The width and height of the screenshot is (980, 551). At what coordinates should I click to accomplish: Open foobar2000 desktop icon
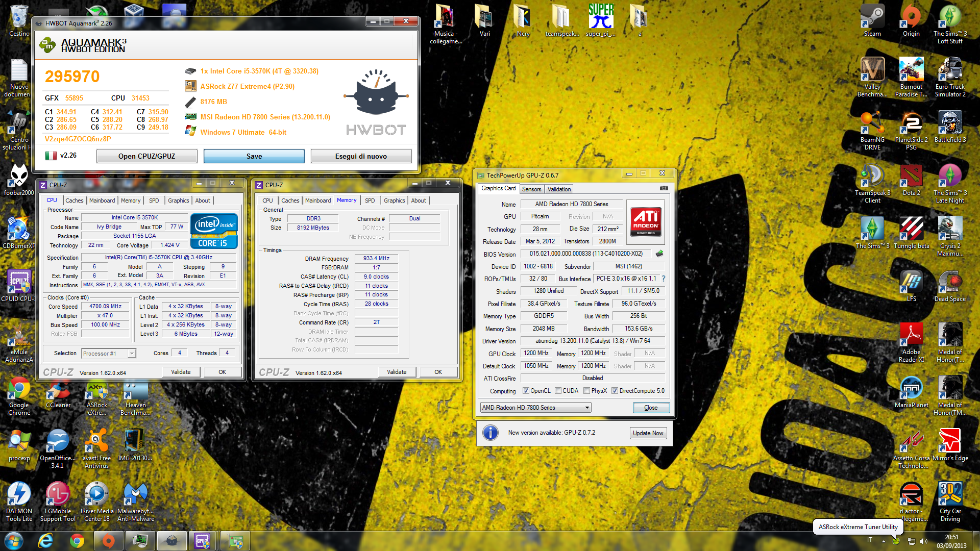(x=19, y=180)
